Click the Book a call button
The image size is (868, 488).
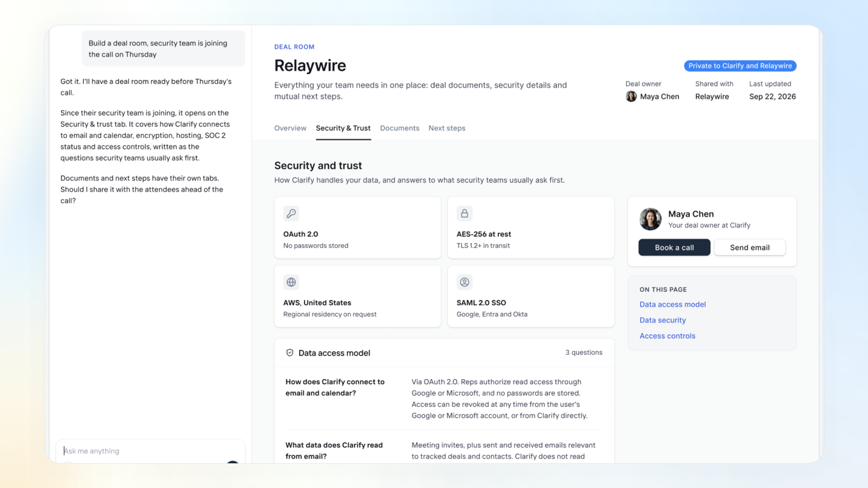click(x=674, y=247)
